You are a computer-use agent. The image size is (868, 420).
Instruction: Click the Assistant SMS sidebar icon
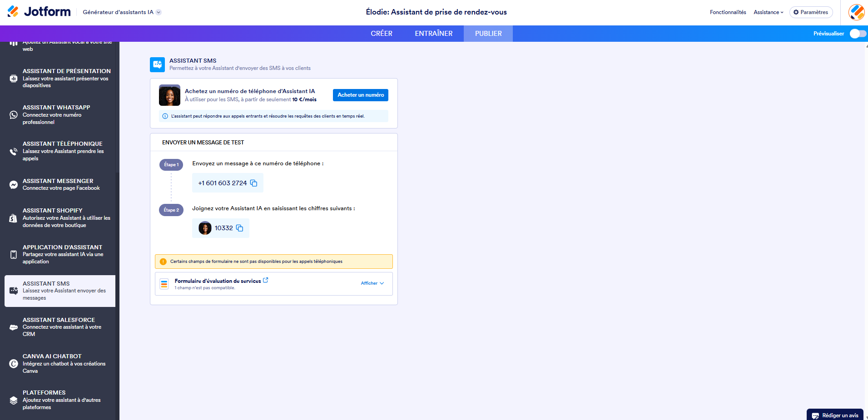[x=14, y=291]
